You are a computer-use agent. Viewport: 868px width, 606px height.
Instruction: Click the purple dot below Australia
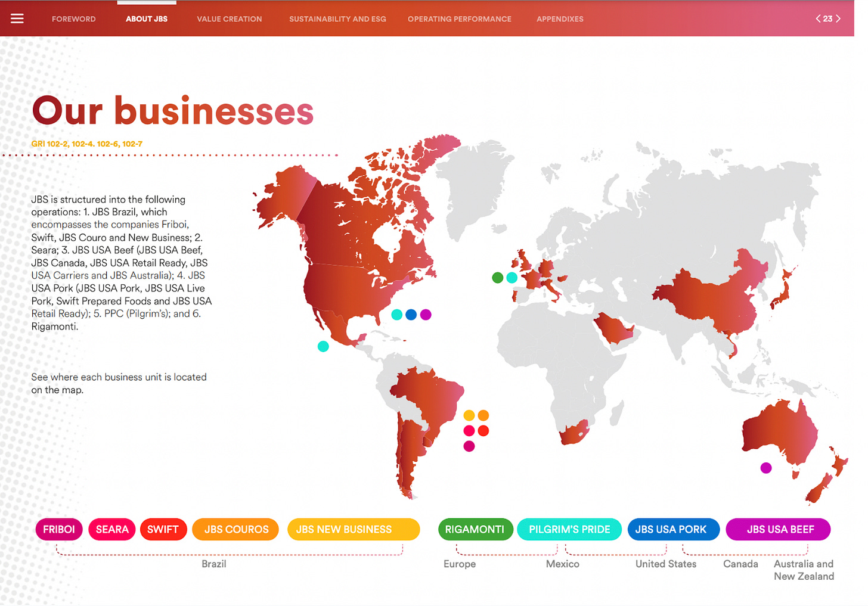click(766, 468)
